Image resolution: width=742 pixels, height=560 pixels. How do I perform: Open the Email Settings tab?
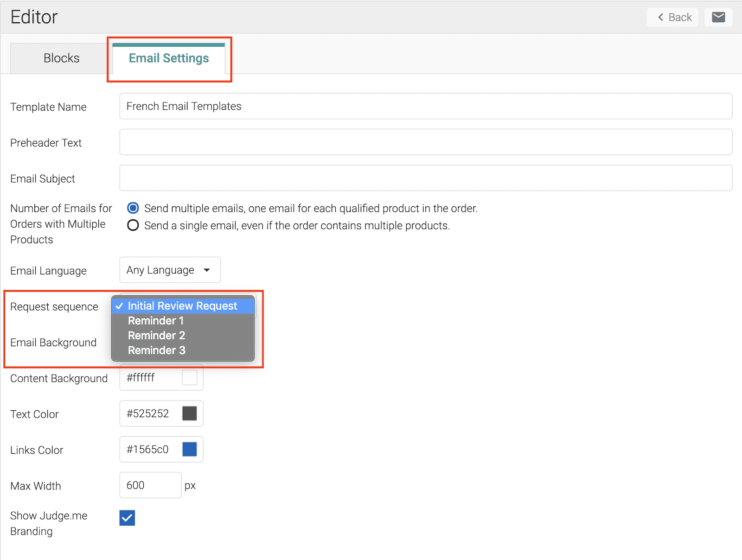pos(169,58)
